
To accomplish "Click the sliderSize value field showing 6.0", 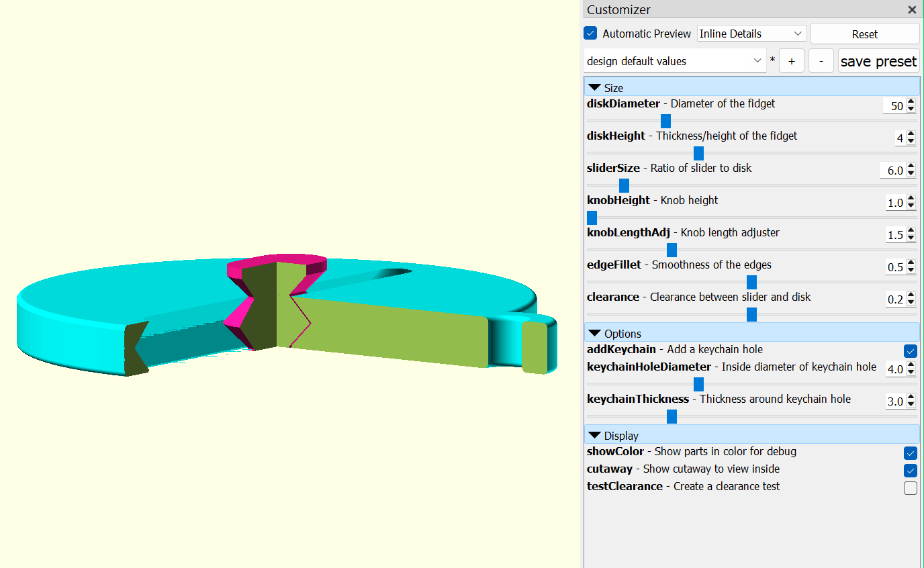I will pyautogui.click(x=892, y=171).
